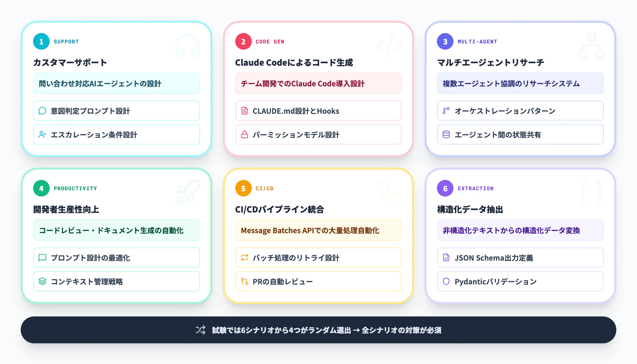Click the コードレビュー・ドキュメント生成の自動化 description box
The width and height of the screenshot is (637, 364).
117,230
